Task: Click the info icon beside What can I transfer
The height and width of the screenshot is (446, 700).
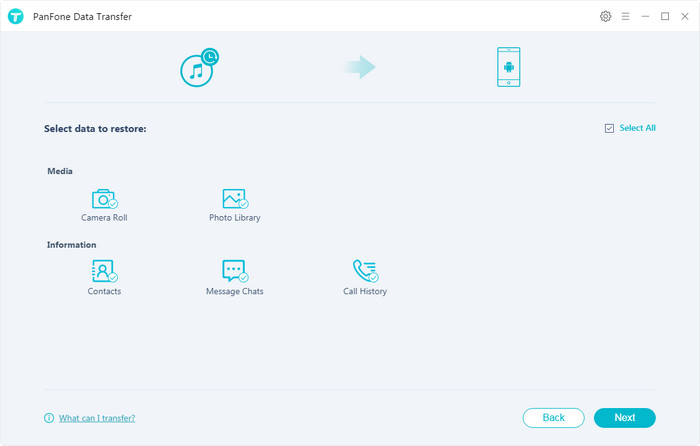Action: click(49, 418)
